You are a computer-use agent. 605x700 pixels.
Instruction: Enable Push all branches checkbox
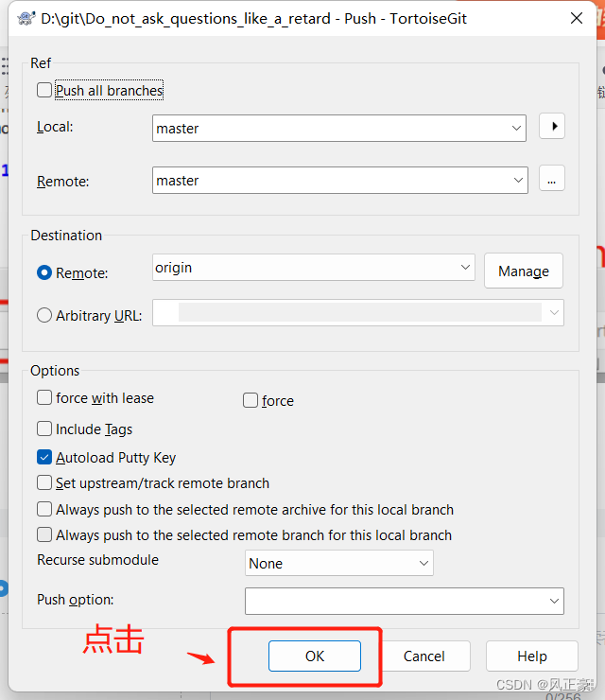[44, 90]
